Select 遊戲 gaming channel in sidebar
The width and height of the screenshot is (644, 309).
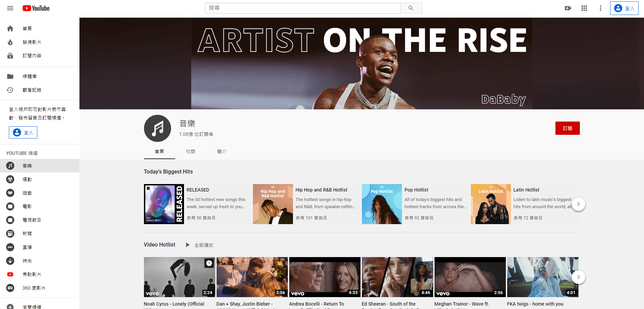[40, 193]
